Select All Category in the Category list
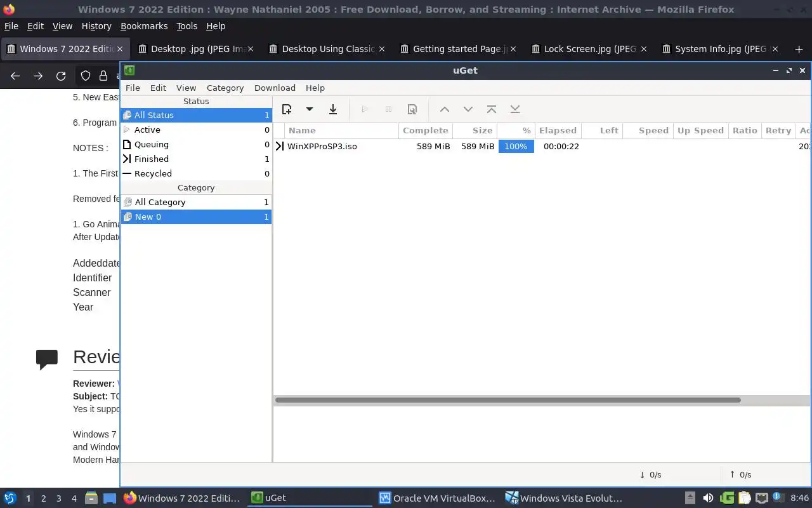The height and width of the screenshot is (508, 812). 196,202
